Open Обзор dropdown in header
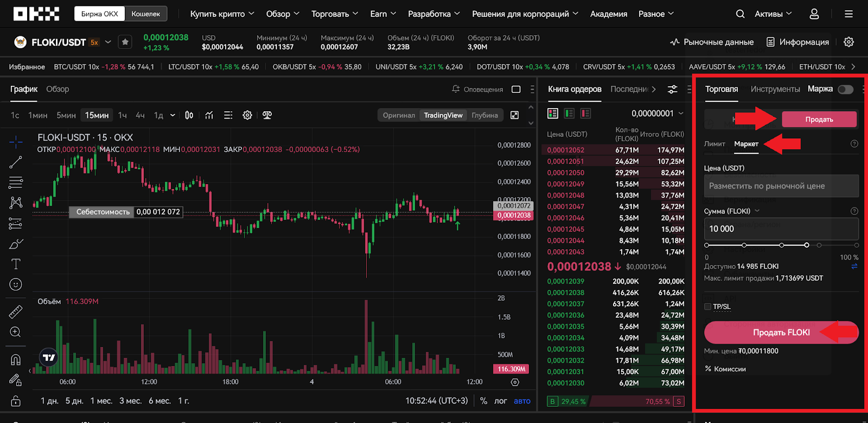The height and width of the screenshot is (423, 868). (283, 14)
